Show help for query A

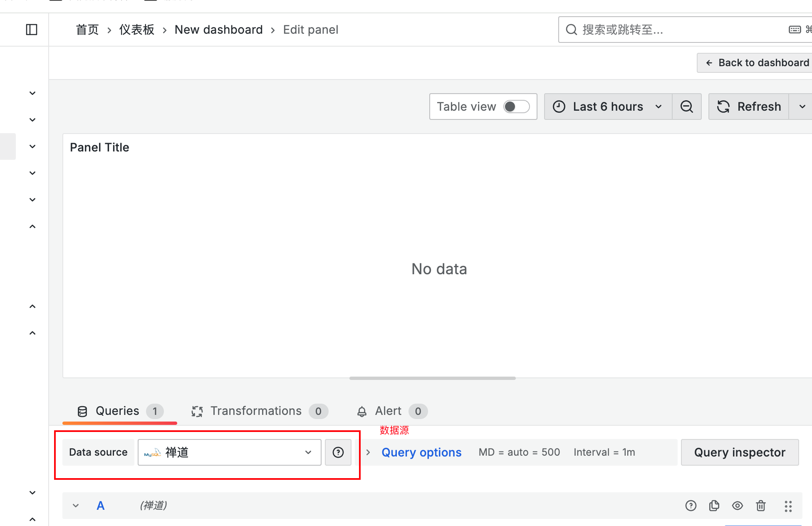[x=691, y=506]
